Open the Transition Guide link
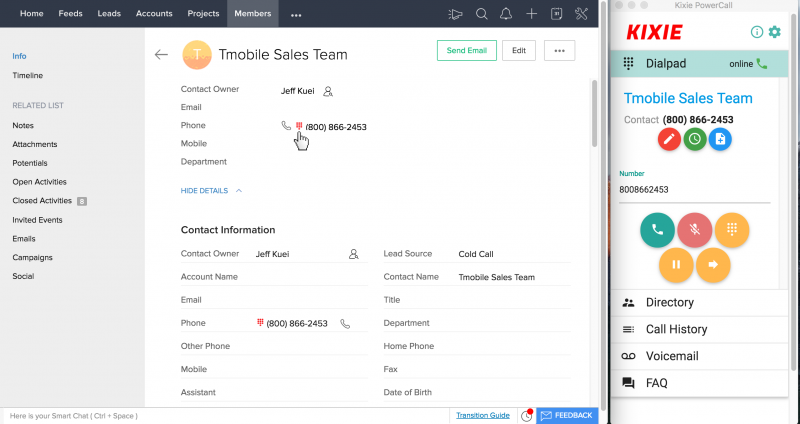Screen dimensions: 800x424 click(483, 415)
